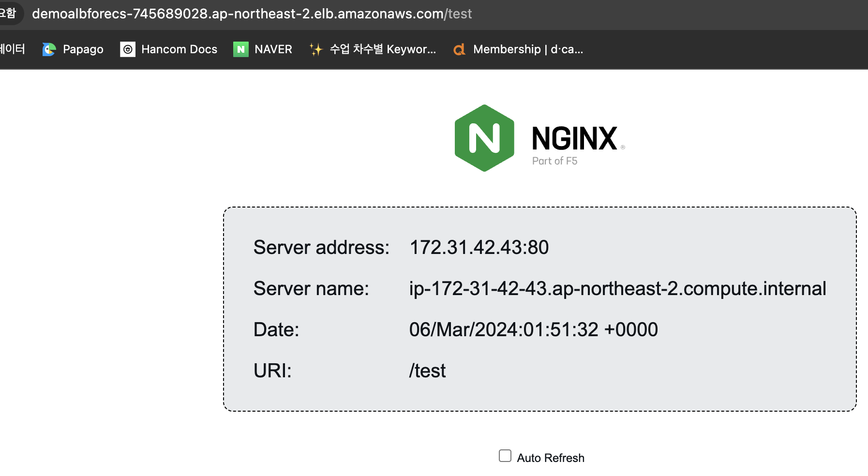Click the 'Part of F5' tagline
This screenshot has width=868, height=476.
click(x=554, y=161)
